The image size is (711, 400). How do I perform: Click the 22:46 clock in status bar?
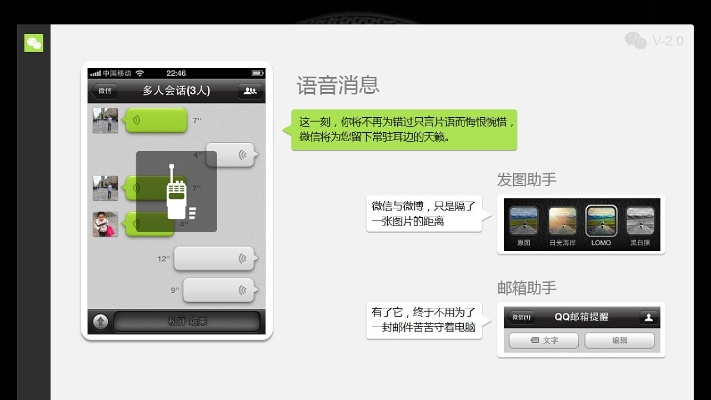pyautogui.click(x=176, y=73)
